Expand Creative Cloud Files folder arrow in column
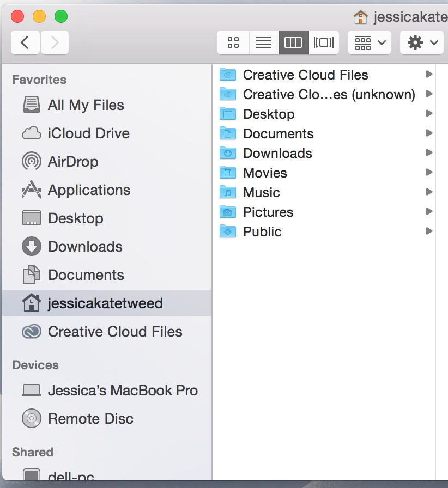Image resolution: width=448 pixels, height=488 pixels. pos(429,74)
